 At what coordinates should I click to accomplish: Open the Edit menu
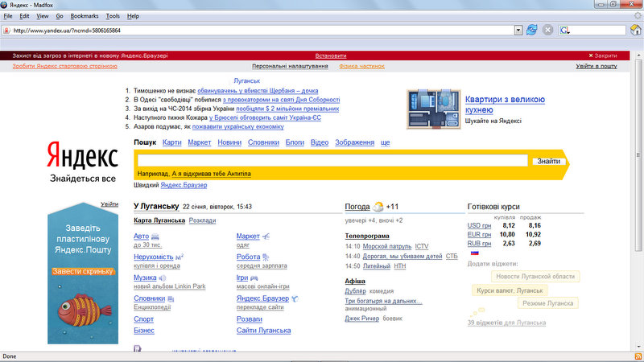24,16
